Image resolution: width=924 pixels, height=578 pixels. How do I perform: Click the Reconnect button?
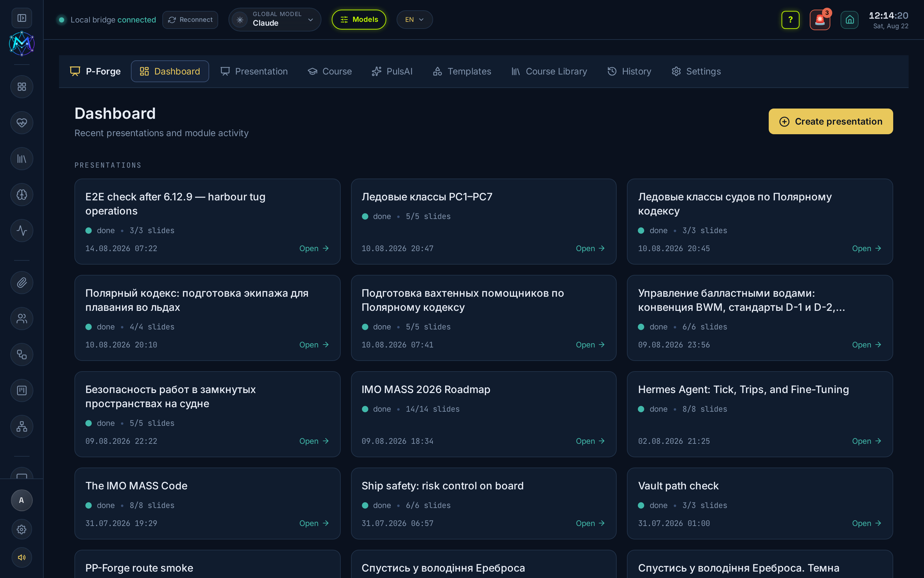click(x=190, y=20)
